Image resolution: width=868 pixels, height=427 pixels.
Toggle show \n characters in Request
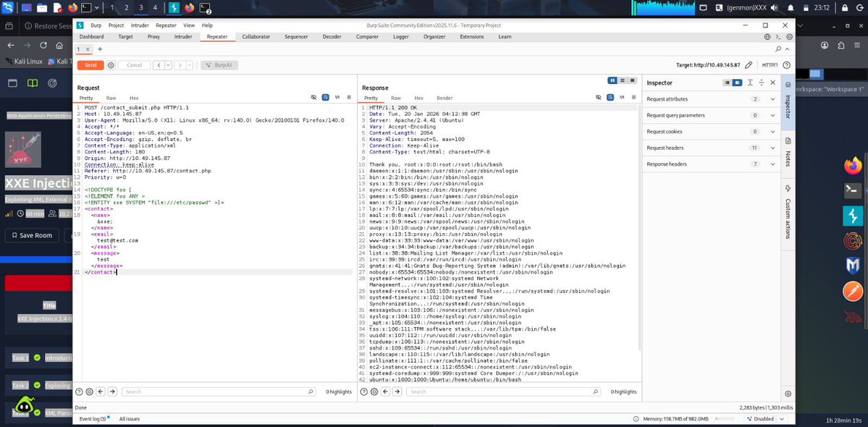[x=337, y=98]
